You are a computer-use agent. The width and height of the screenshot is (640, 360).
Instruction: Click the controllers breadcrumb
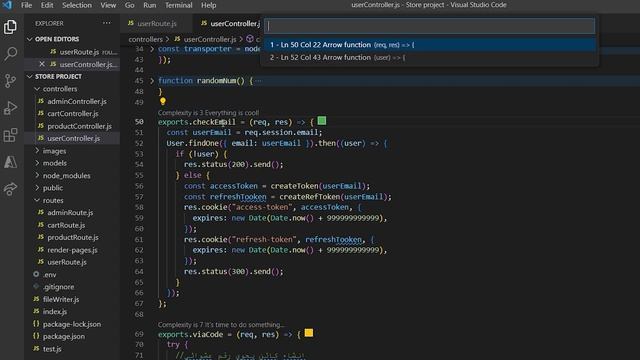click(145, 39)
